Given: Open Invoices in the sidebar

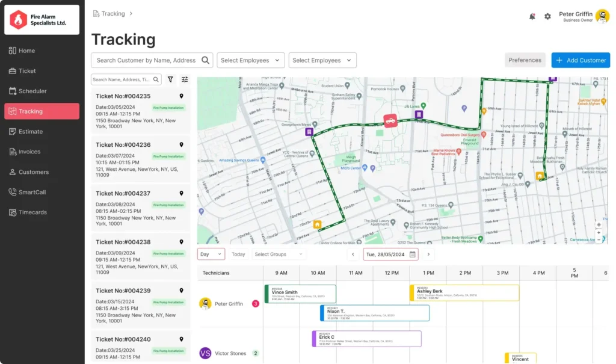Looking at the screenshot, I should coord(42,152).
